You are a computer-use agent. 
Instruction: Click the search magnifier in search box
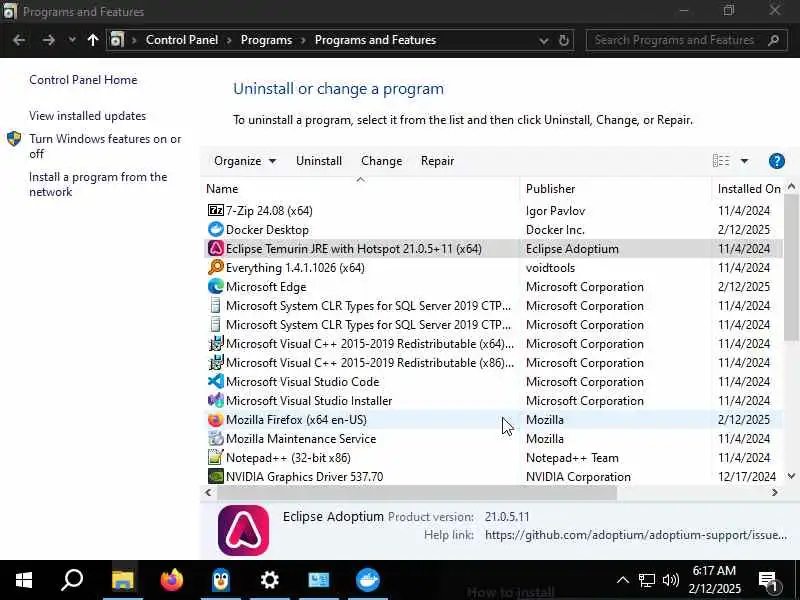(x=773, y=40)
